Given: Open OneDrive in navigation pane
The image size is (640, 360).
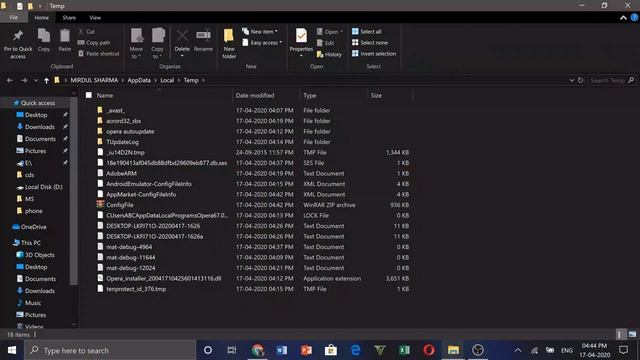Looking at the screenshot, I should click(x=33, y=227).
